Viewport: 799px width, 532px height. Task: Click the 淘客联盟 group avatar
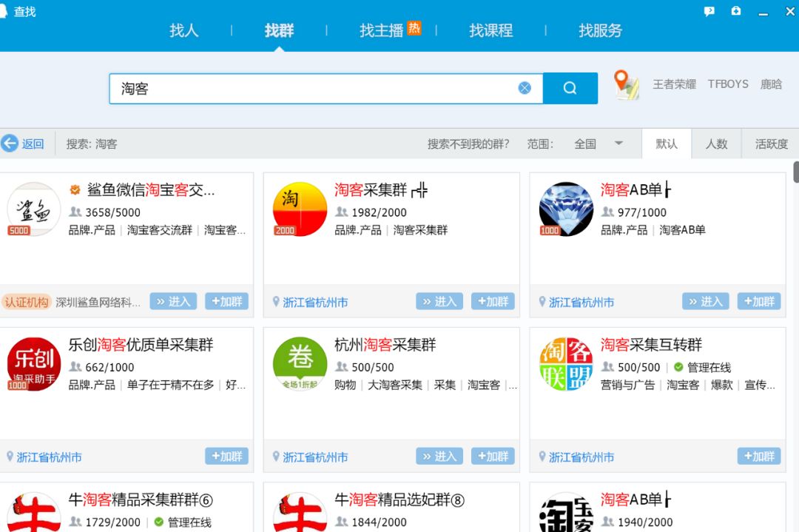pyautogui.click(x=566, y=361)
